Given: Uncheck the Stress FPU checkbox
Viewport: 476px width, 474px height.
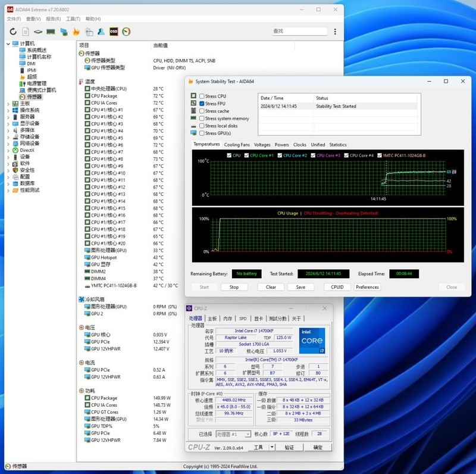Looking at the screenshot, I should pos(202,104).
